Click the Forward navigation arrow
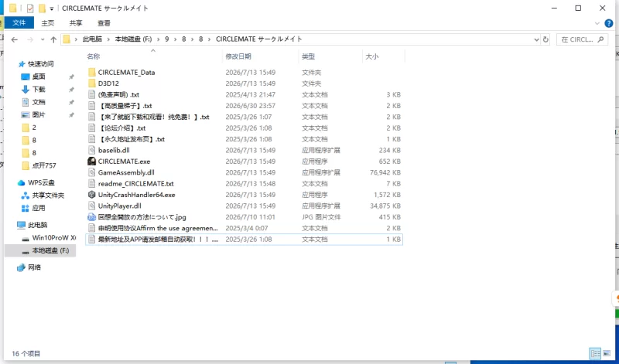This screenshot has width=619, height=364. (x=30, y=39)
